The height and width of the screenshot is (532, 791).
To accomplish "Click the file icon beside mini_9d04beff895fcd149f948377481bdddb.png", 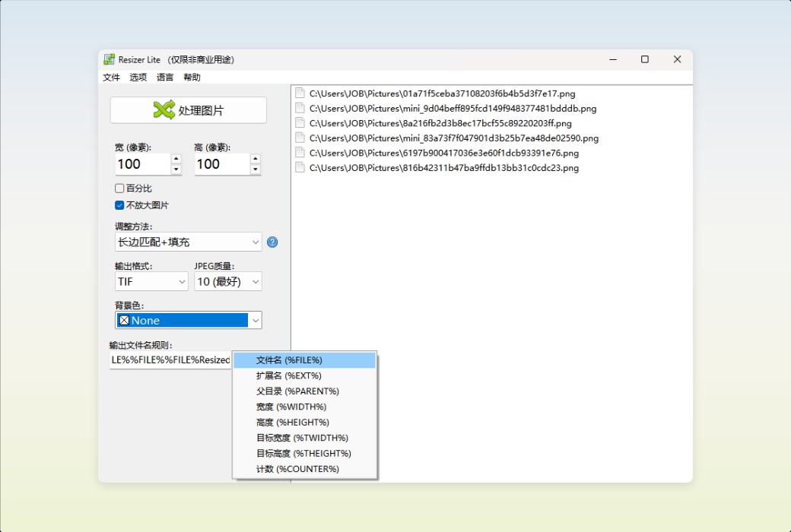I will tap(299, 109).
